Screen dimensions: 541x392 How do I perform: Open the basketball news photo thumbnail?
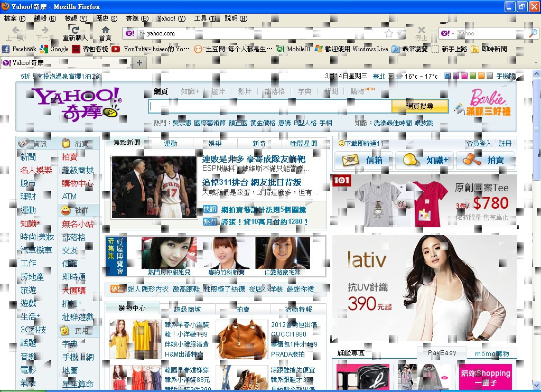154,187
